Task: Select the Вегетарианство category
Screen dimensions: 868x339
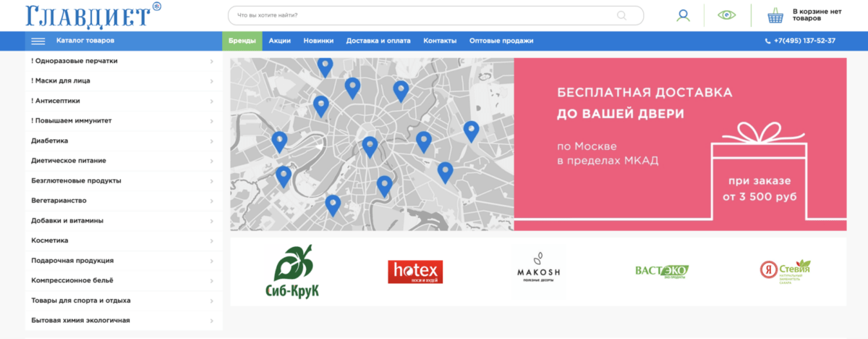Action: click(123, 201)
